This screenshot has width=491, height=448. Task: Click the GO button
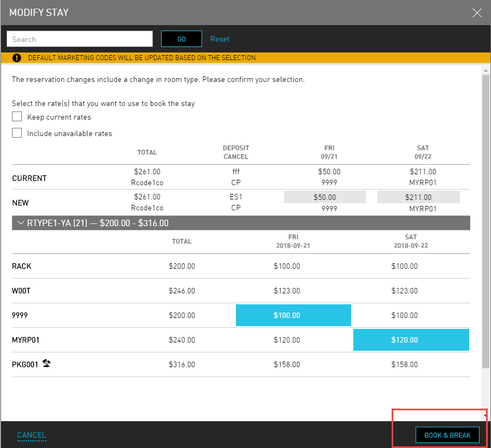click(x=181, y=39)
